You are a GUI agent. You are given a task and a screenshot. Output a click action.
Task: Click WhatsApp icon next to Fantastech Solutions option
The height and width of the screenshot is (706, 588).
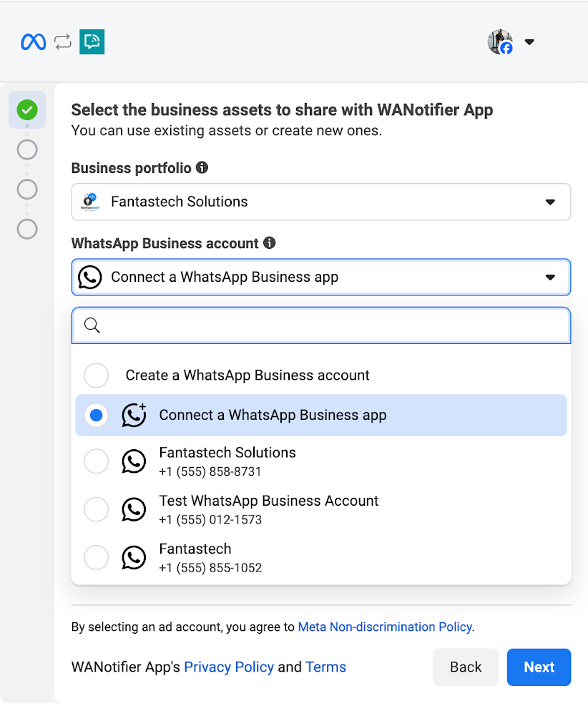point(134,461)
